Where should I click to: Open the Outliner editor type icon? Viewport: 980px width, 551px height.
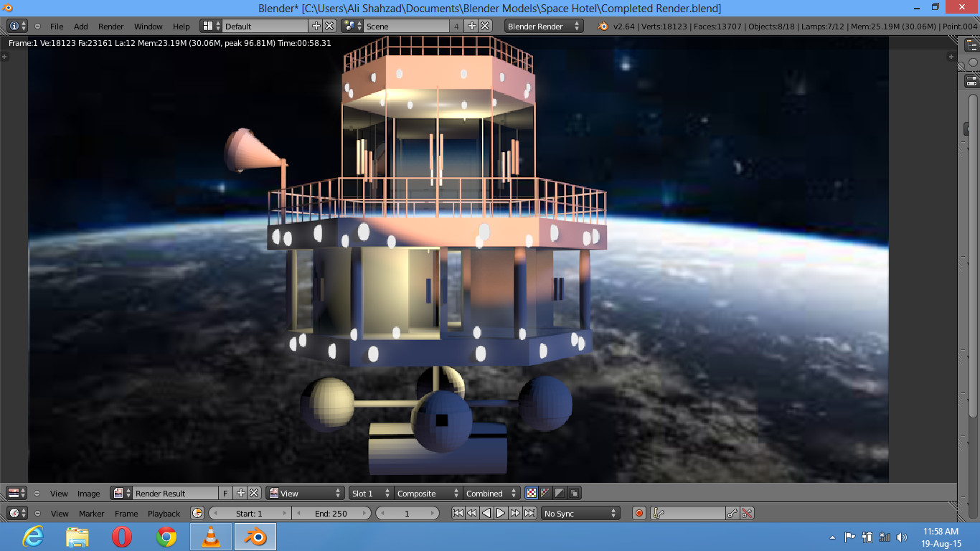[972, 45]
